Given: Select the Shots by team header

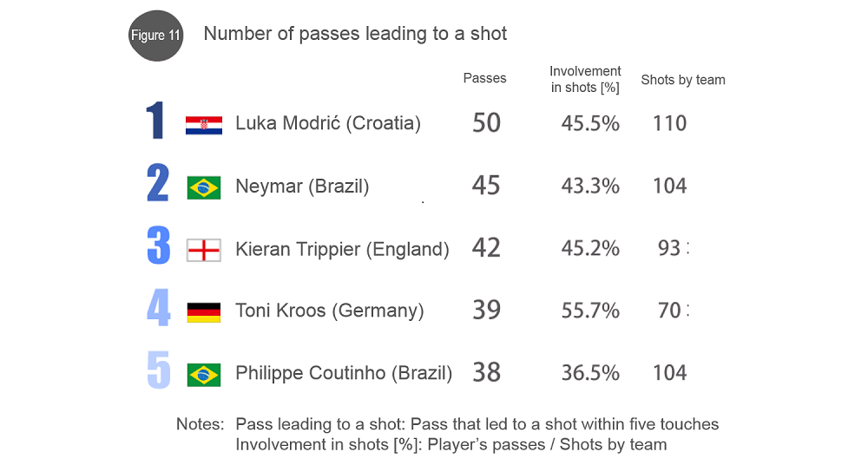Looking at the screenshot, I should 683,80.
